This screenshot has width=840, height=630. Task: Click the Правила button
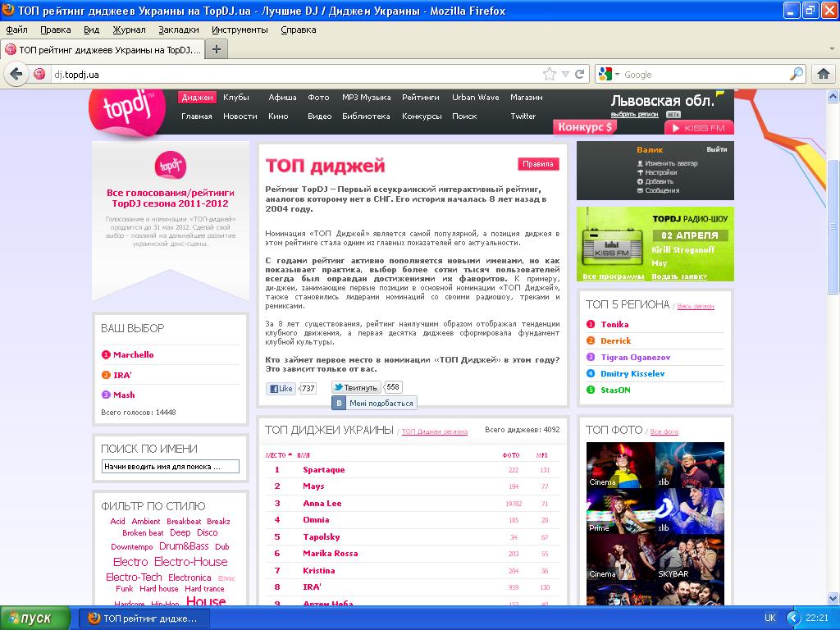point(538,164)
